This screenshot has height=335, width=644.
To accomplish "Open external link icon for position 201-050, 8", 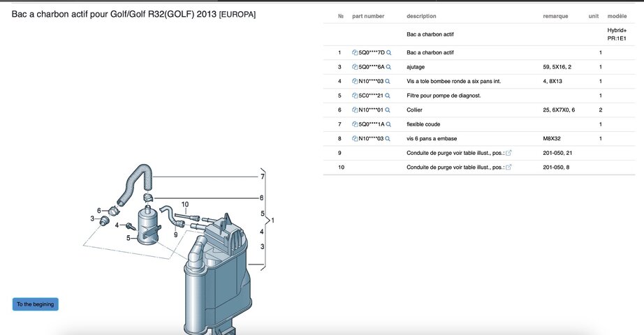I will pyautogui.click(x=508, y=167).
